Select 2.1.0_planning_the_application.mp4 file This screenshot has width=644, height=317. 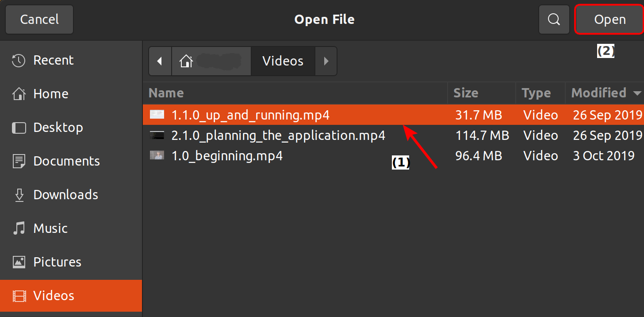click(278, 135)
